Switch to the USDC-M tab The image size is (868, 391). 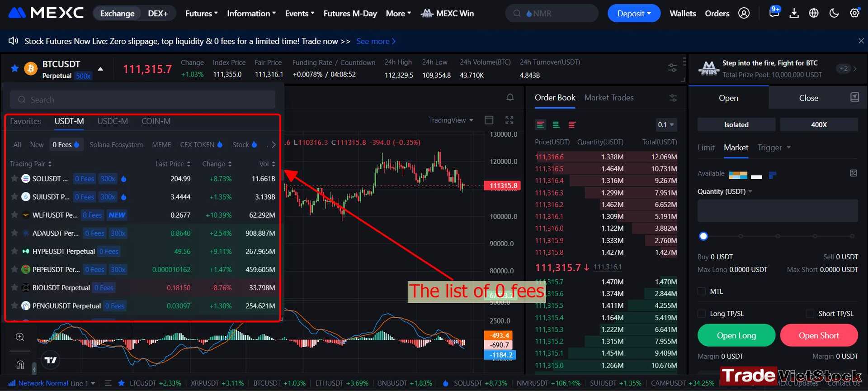pos(113,121)
